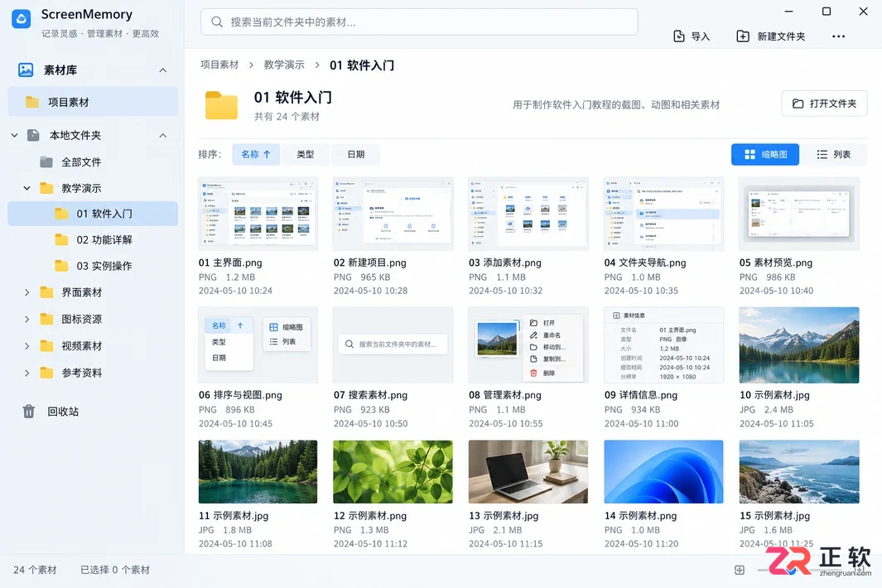Click the large 01 软件入门 folder icon
Image resolution: width=882 pixels, height=588 pixels.
click(221, 105)
